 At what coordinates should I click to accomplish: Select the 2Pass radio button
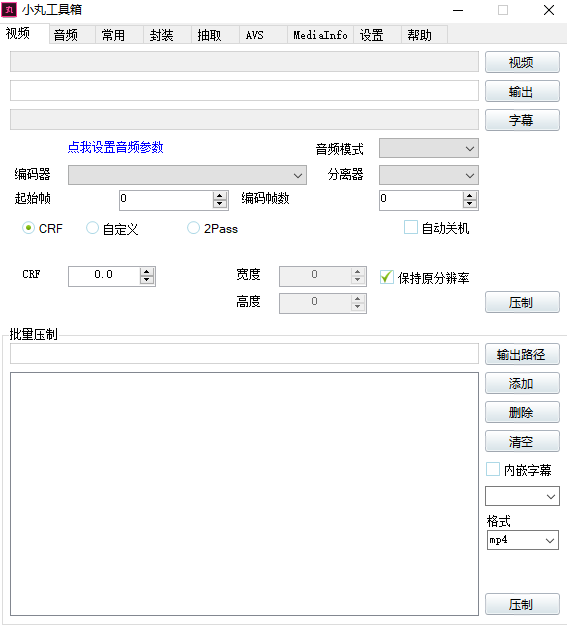(193, 228)
